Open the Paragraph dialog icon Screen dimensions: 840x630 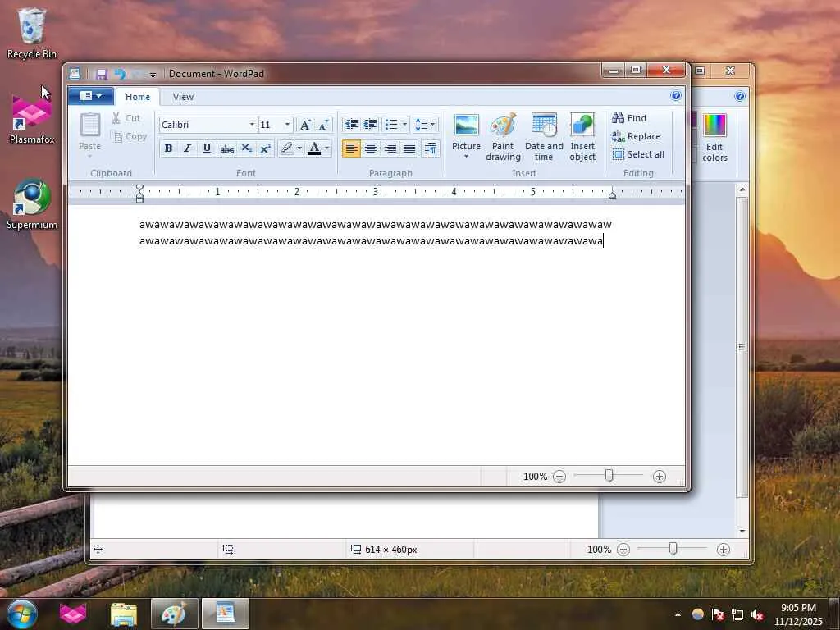pos(430,148)
